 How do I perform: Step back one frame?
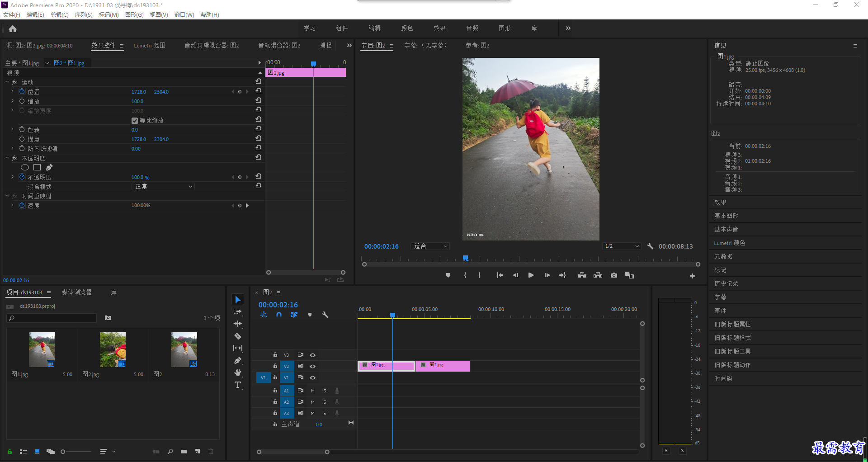515,275
